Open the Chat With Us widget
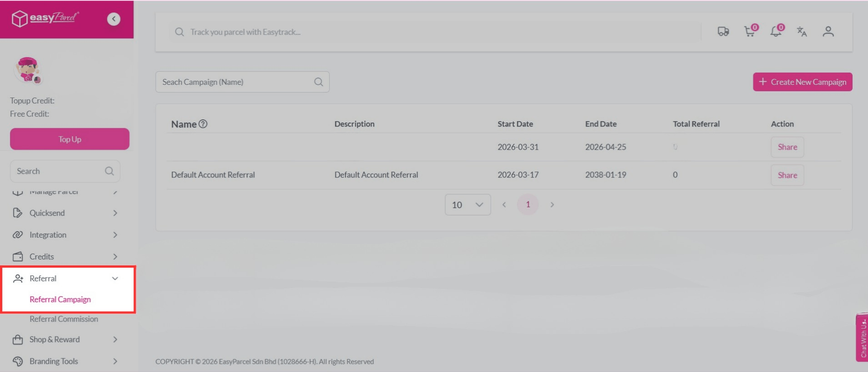This screenshot has height=372, width=868. pyautogui.click(x=862, y=338)
